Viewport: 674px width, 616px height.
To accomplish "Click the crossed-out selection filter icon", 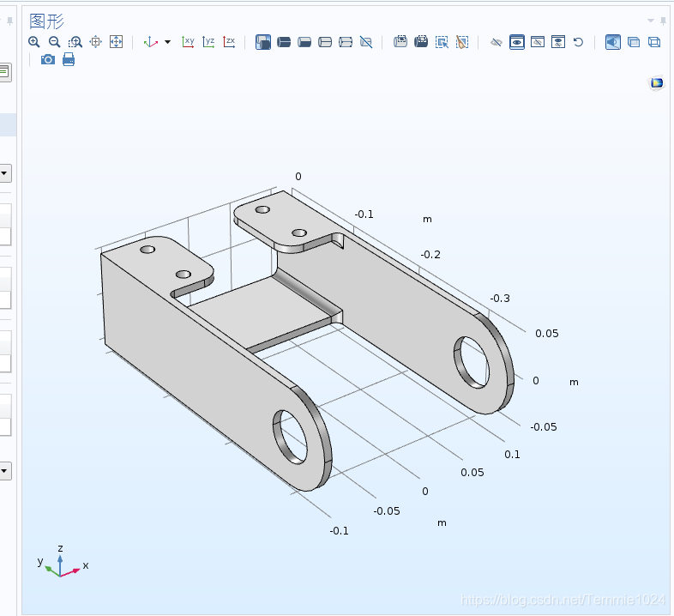I will [x=366, y=42].
